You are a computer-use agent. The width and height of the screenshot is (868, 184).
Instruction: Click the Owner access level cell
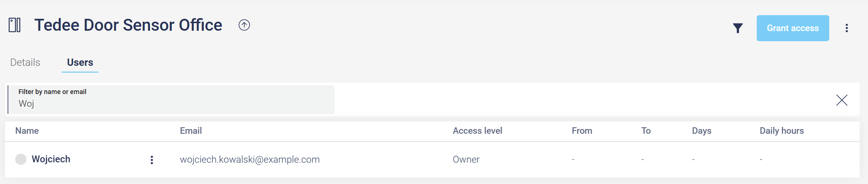coord(466,159)
